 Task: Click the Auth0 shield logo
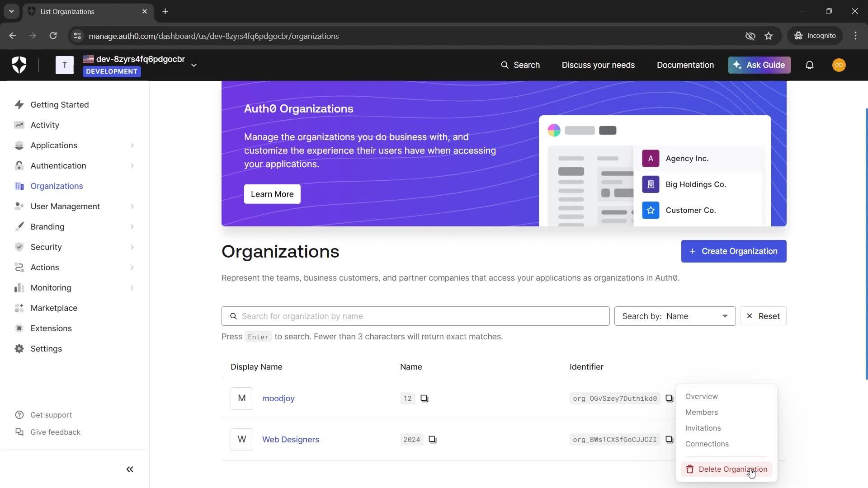point(19,65)
